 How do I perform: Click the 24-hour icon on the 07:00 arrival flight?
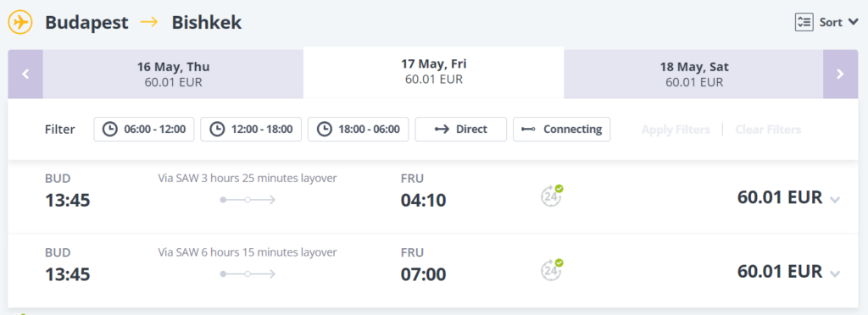(552, 269)
